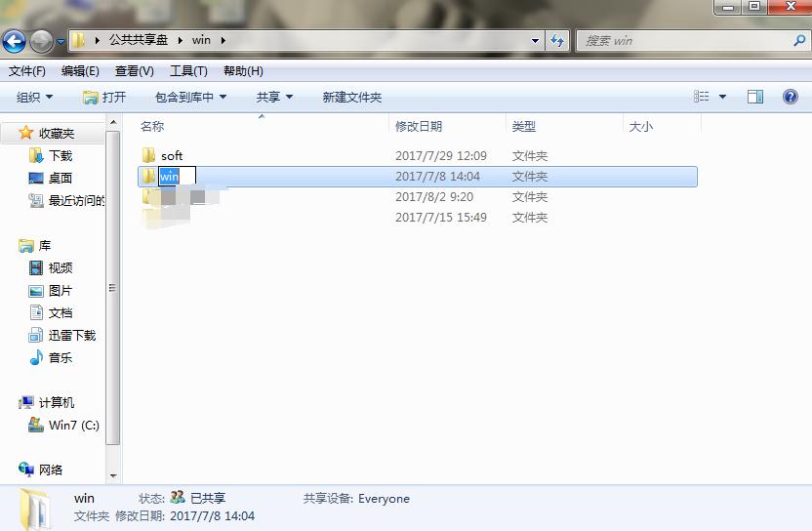The image size is (812, 531).
Task: Click 打开 on the toolbar
Action: pos(104,97)
